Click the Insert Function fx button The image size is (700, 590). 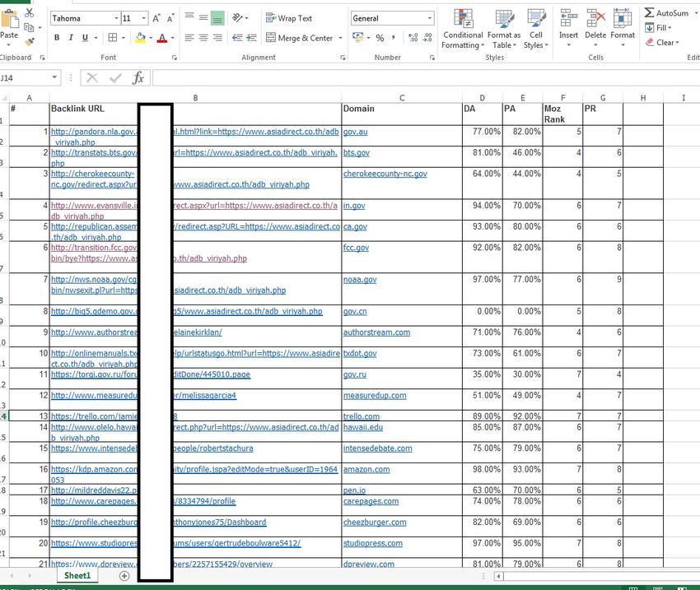tap(138, 77)
